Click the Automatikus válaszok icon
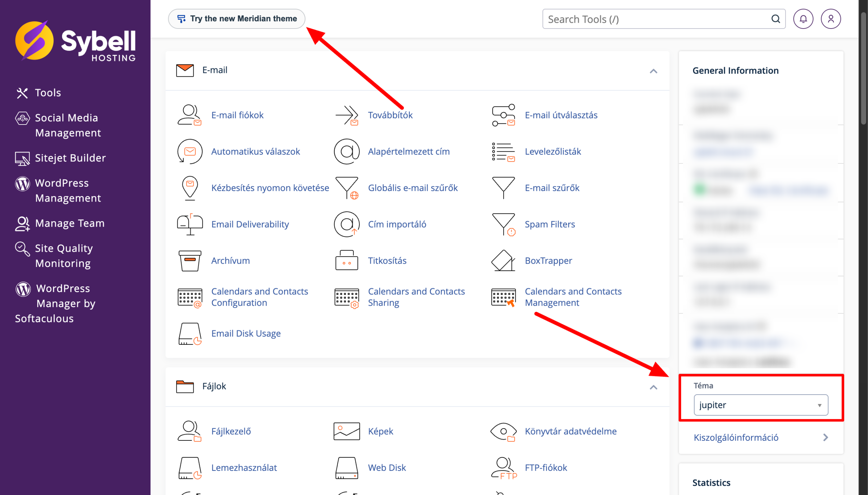 [190, 151]
